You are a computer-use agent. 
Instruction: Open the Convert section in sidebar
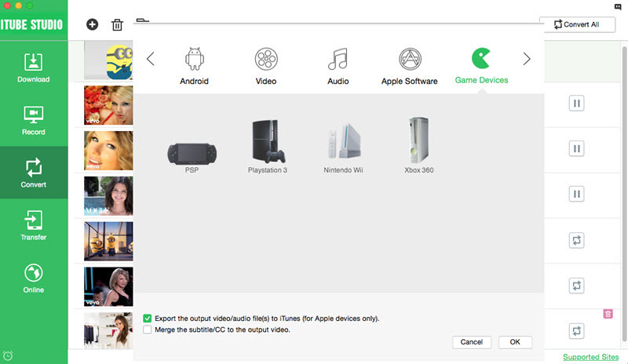click(34, 173)
